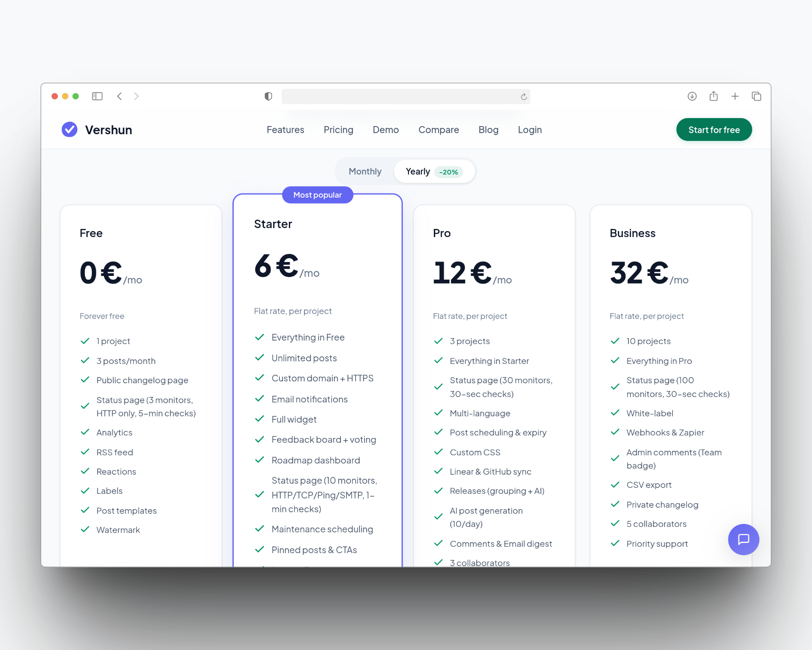Click the browser share icon
This screenshot has width=812, height=650.
713,96
